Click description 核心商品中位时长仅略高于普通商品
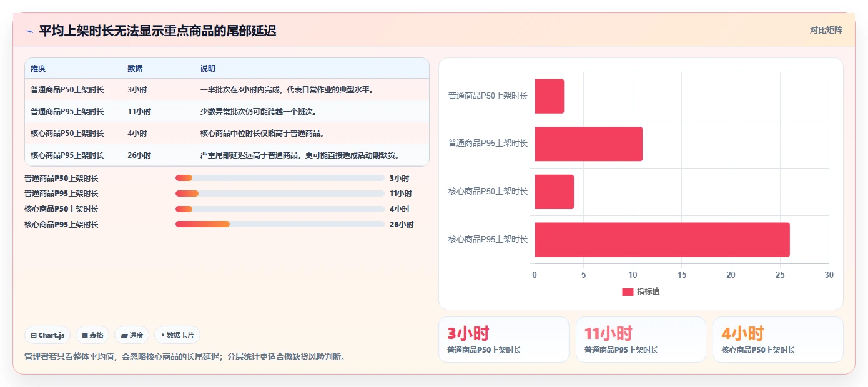The image size is (868, 387). pyautogui.click(x=262, y=134)
